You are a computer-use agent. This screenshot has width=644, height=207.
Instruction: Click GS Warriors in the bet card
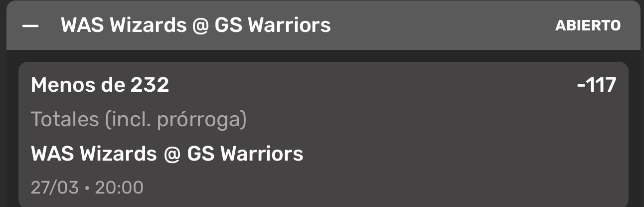pyautogui.click(x=245, y=154)
